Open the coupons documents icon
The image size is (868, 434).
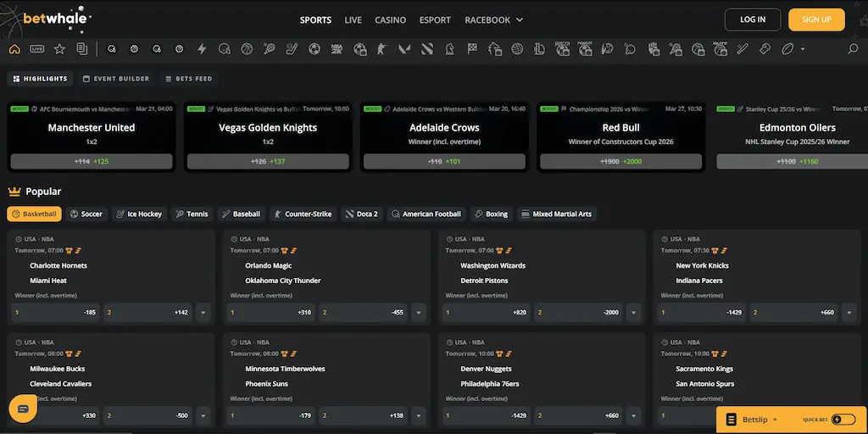click(x=82, y=48)
